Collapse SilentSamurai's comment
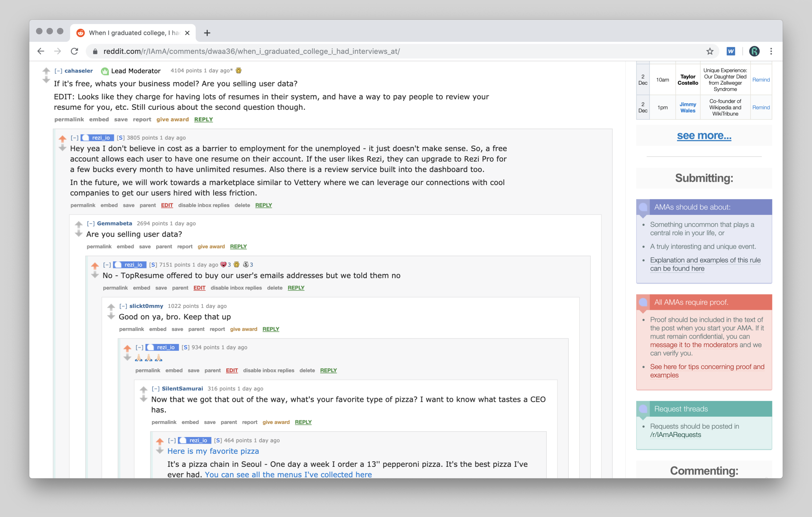 pos(156,389)
